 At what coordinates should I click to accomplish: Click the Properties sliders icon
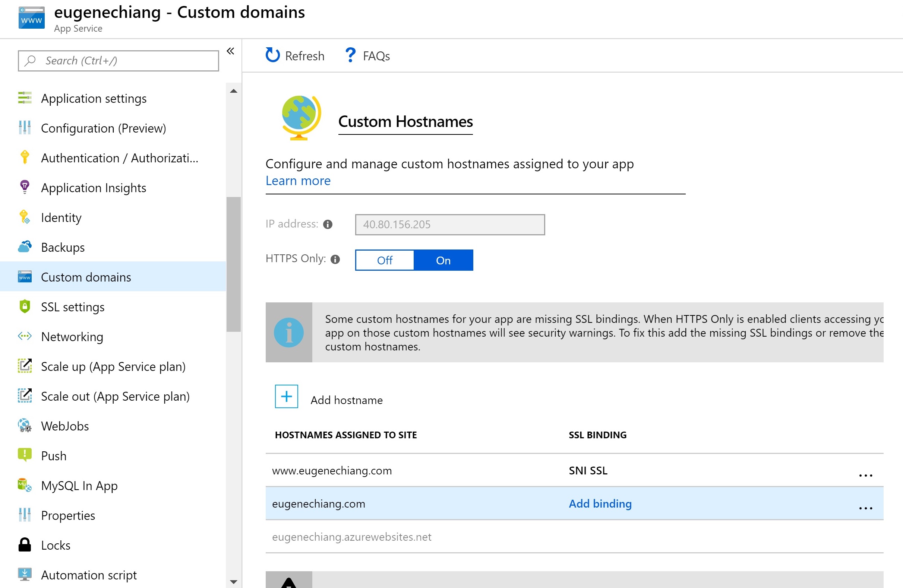(x=25, y=515)
